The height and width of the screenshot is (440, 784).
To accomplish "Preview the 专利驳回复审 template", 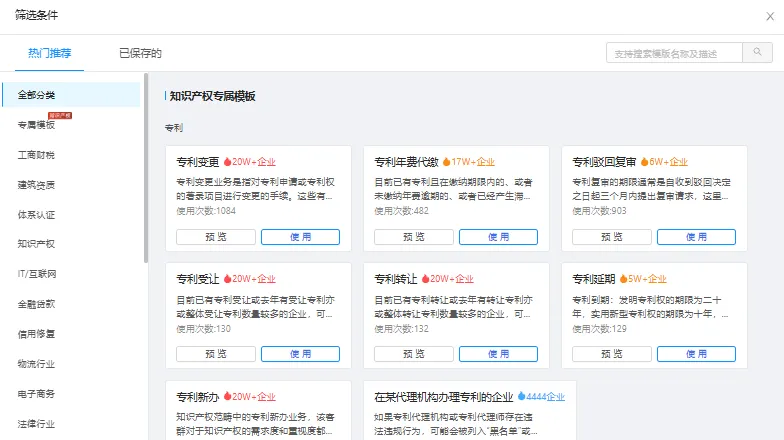I will (x=612, y=237).
